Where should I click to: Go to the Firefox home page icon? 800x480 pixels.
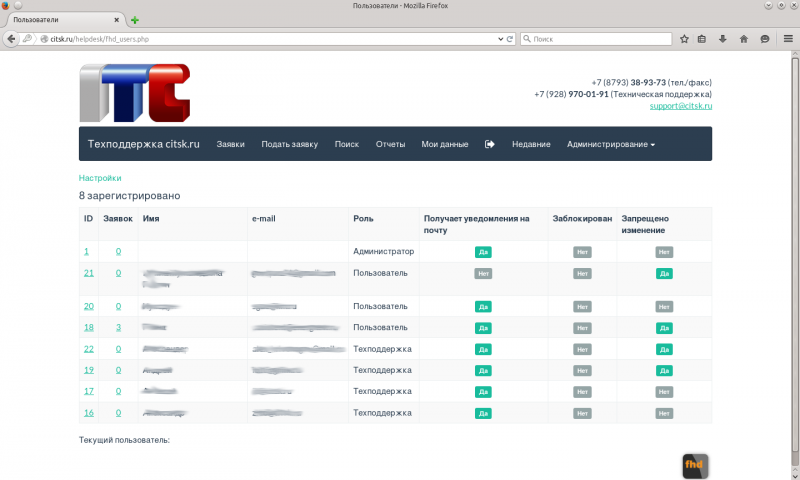click(744, 39)
